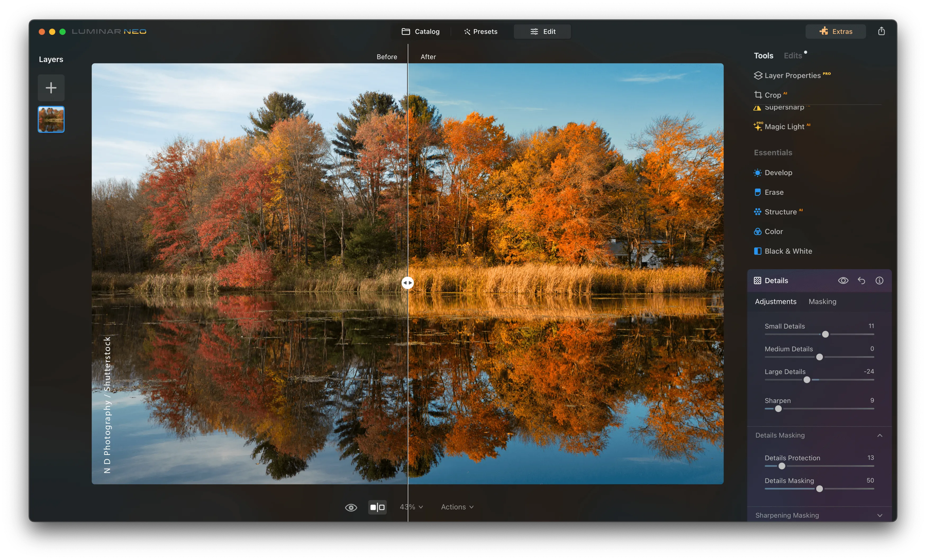
Task: Reset Details tool with undo arrow
Action: click(x=861, y=280)
